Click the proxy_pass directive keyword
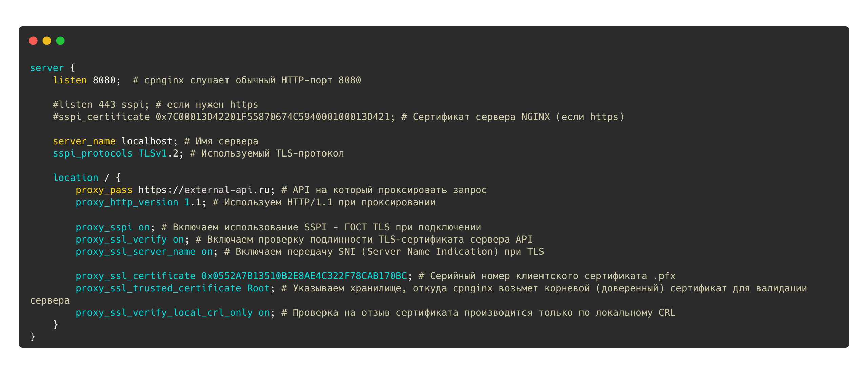Viewport: 868px width, 374px height. point(104,190)
